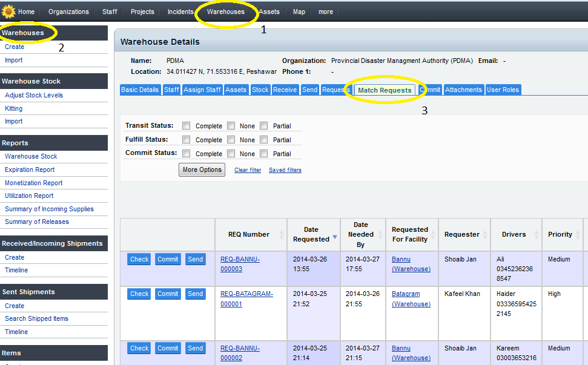
Task: Open Expiration Report from sidebar
Action: point(30,169)
